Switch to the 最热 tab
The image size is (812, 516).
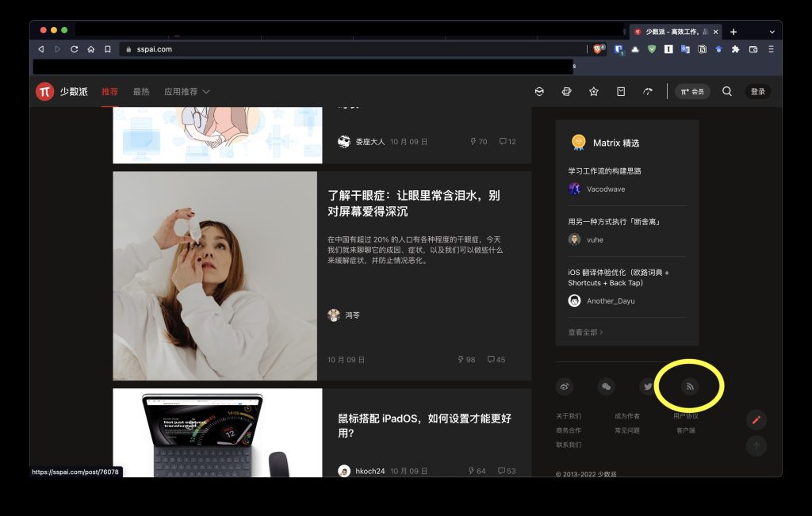(x=141, y=92)
